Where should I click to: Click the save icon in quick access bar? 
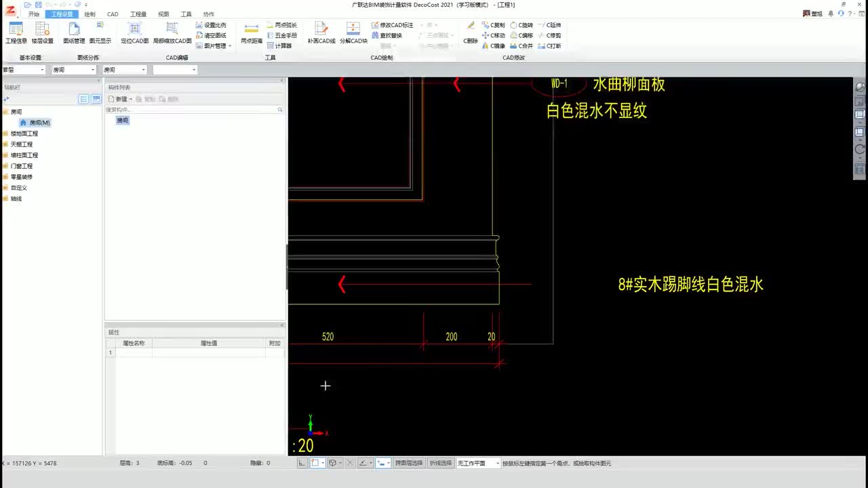[x=39, y=5]
